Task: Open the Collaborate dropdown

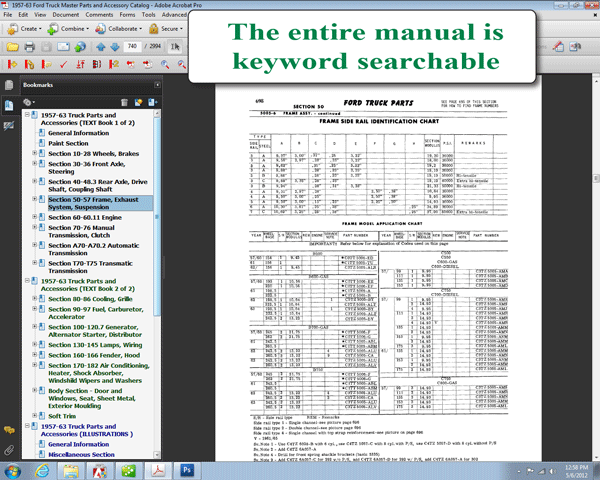Action: 118,29
